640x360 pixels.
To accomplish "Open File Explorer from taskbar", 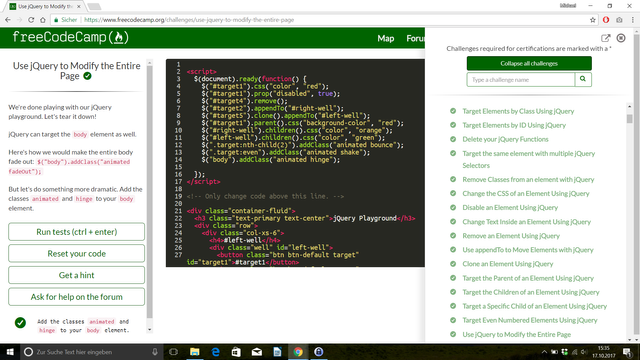I will (x=195, y=352).
